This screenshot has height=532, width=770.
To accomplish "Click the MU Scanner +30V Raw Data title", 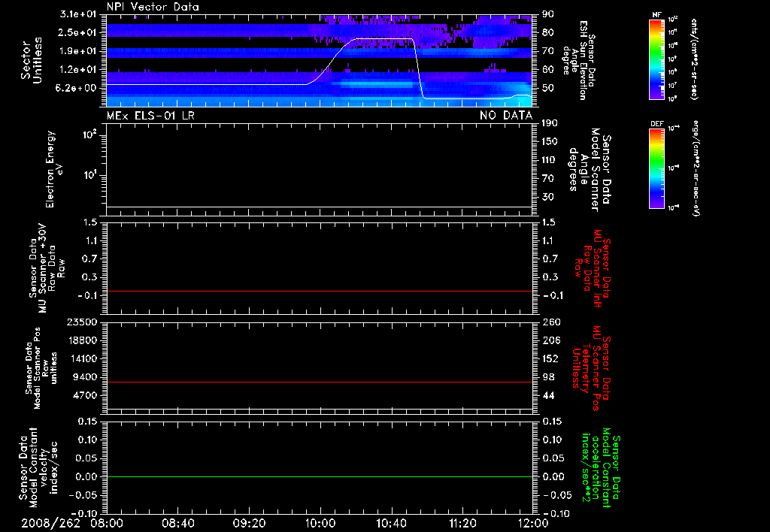I will pos(47,268).
